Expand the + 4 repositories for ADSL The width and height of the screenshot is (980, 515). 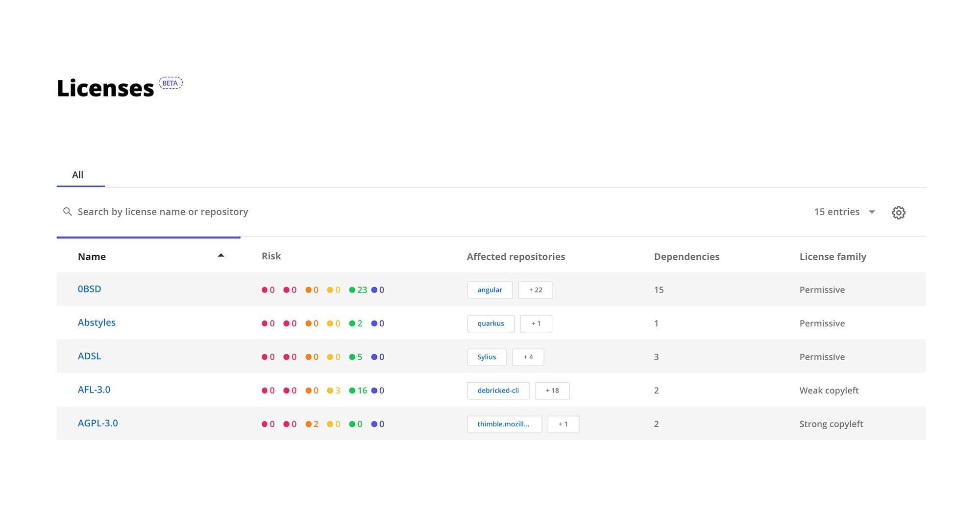coord(528,357)
